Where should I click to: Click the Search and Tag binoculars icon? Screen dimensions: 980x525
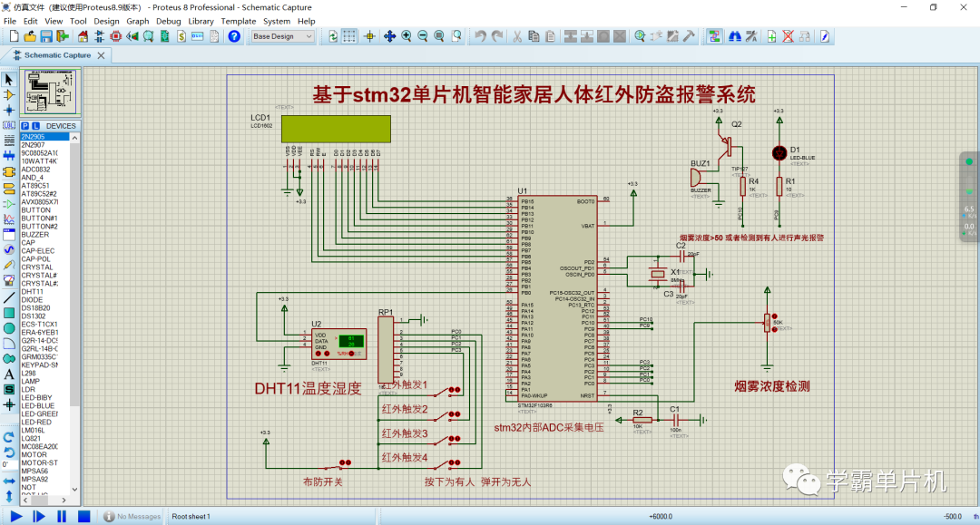tap(735, 36)
